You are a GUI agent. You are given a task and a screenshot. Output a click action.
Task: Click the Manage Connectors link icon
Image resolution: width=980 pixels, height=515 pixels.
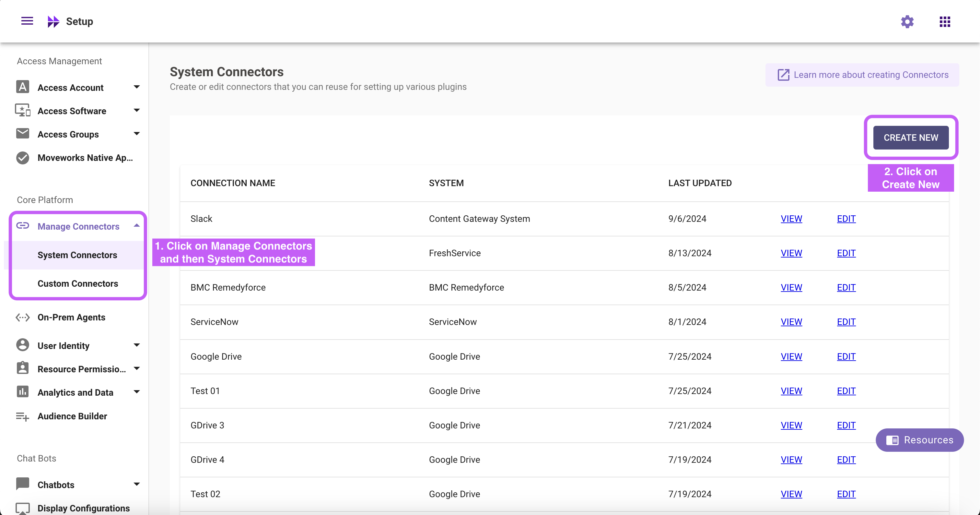pyautogui.click(x=23, y=226)
